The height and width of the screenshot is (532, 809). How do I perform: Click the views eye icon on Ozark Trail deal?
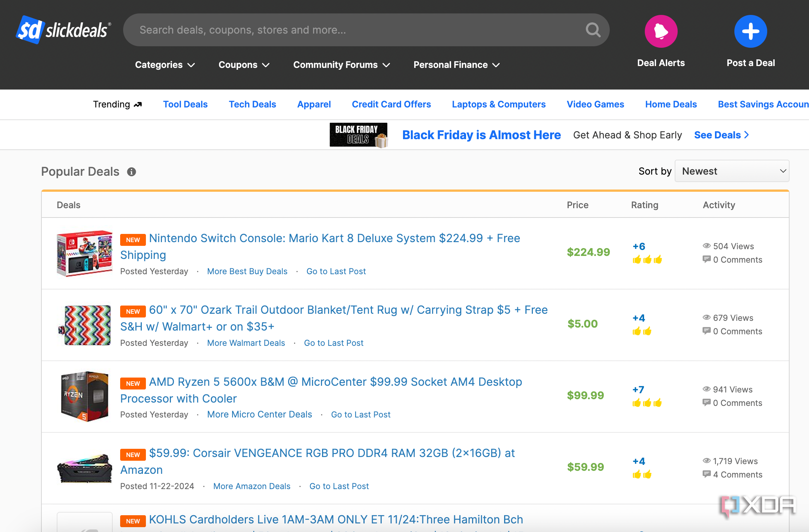[x=706, y=317]
